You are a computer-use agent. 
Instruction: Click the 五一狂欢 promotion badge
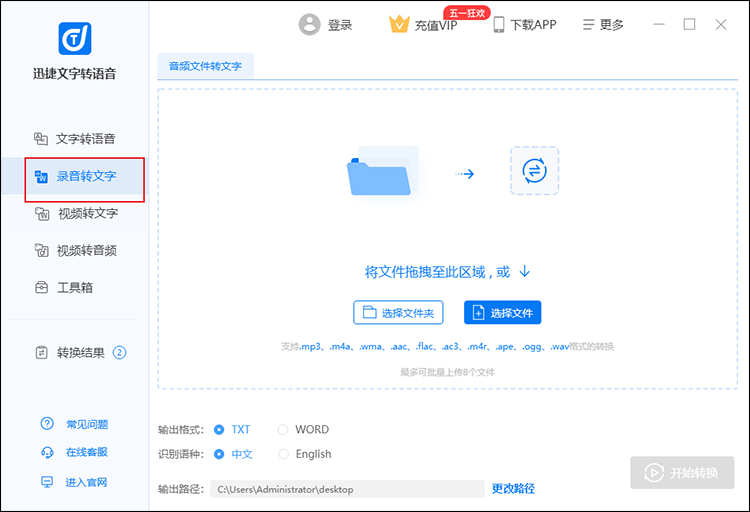[x=467, y=13]
